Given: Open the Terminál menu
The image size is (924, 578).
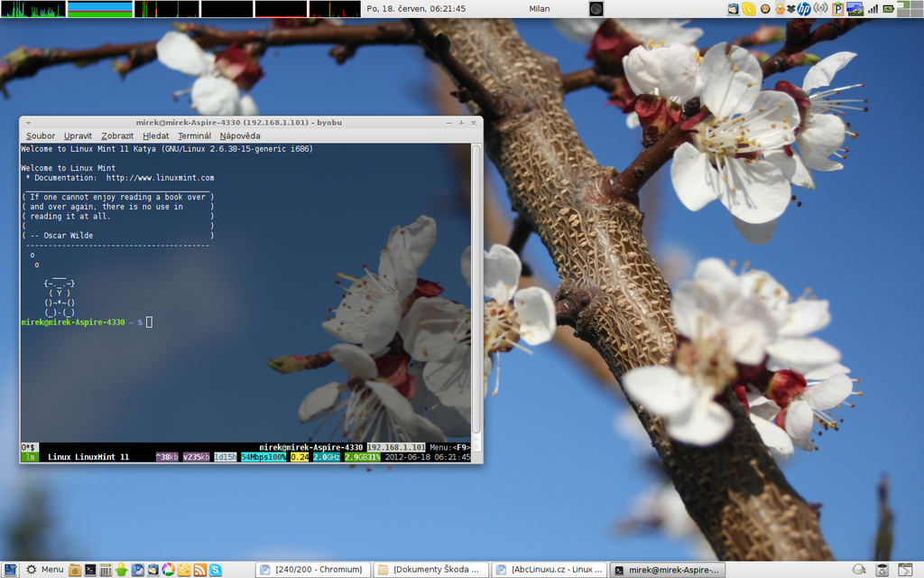Looking at the screenshot, I should click(195, 135).
